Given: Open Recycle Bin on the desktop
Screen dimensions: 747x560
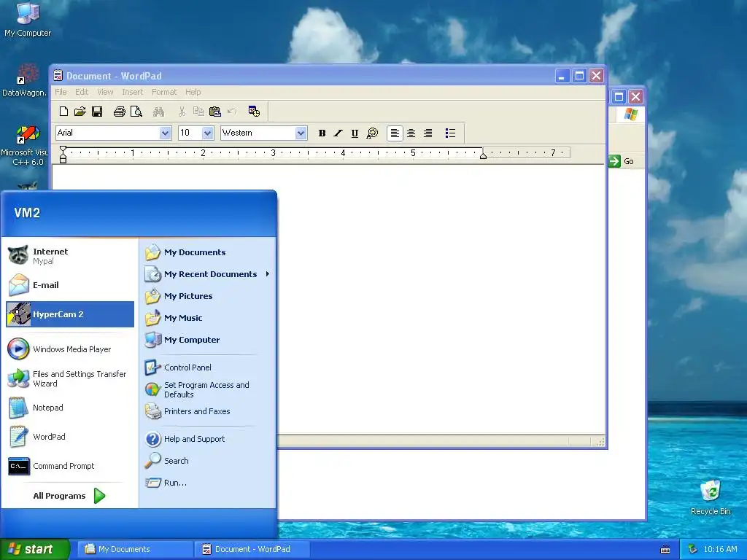Looking at the screenshot, I should click(x=711, y=497).
